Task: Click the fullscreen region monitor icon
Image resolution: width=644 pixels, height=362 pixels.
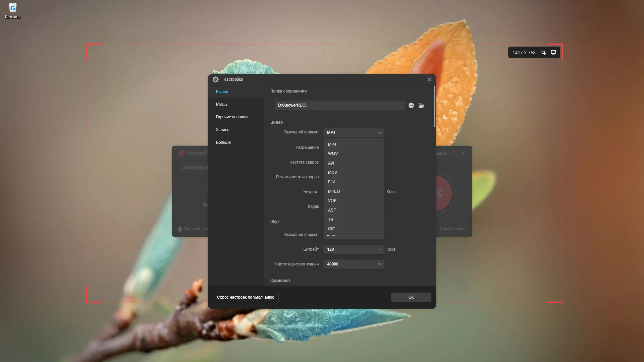Action: click(x=553, y=52)
